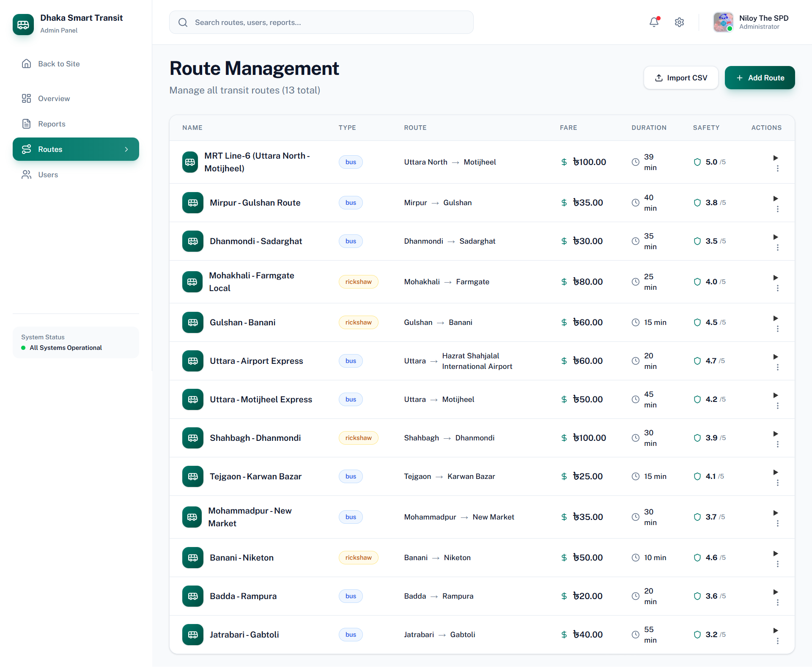The width and height of the screenshot is (812, 671).
Task: Expand the Routes chevron in the sidebar
Action: pyautogui.click(x=126, y=149)
